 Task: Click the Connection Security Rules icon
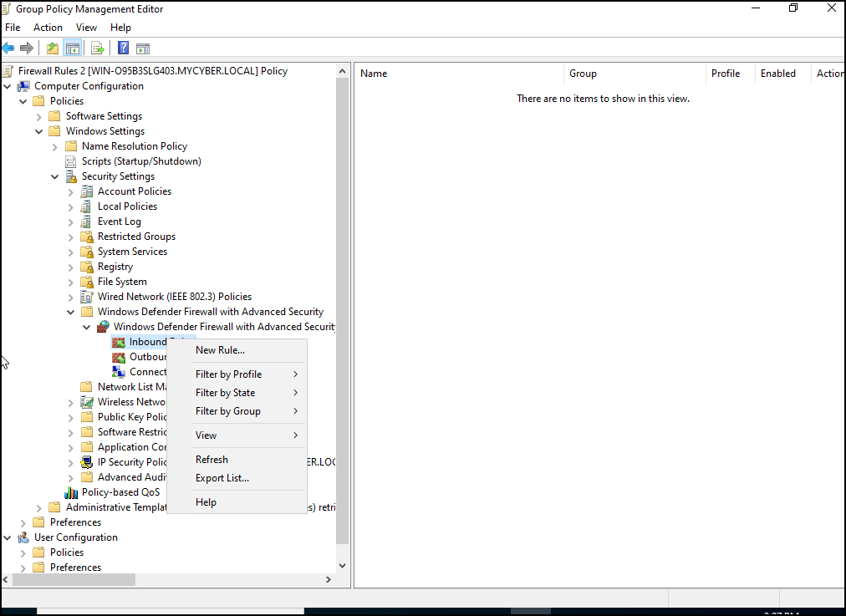119,372
